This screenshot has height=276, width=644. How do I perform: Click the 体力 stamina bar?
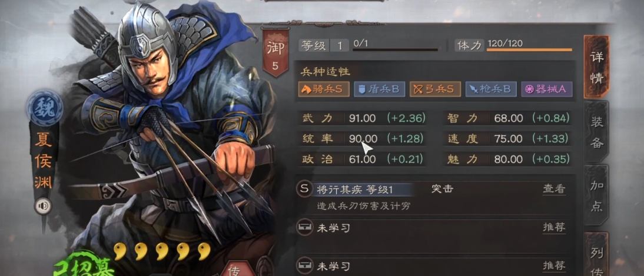pyautogui.click(x=529, y=50)
